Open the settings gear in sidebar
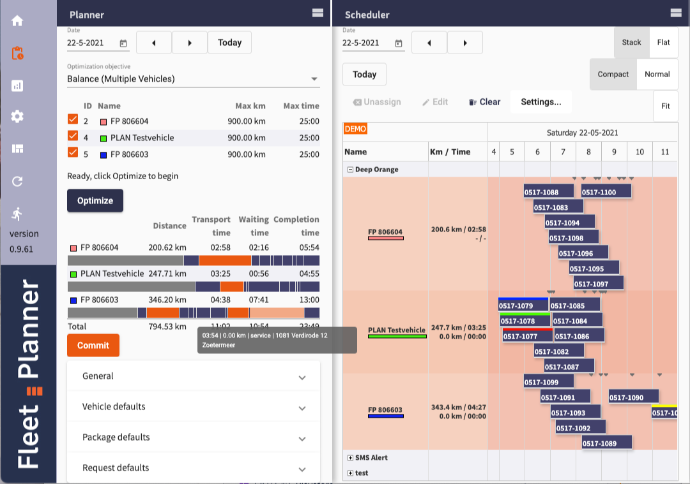Viewport: 690px width, 484px height. pos(17,117)
